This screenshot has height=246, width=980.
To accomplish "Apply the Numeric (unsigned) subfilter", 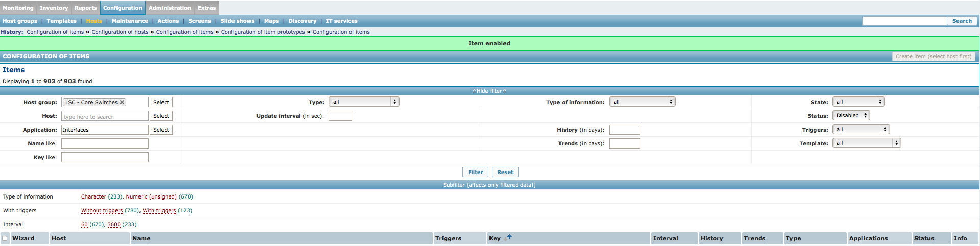I will (151, 196).
